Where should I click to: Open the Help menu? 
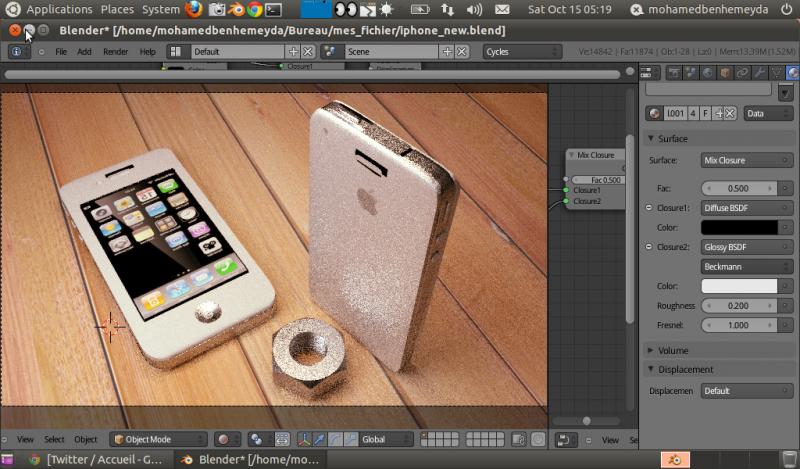click(x=147, y=52)
